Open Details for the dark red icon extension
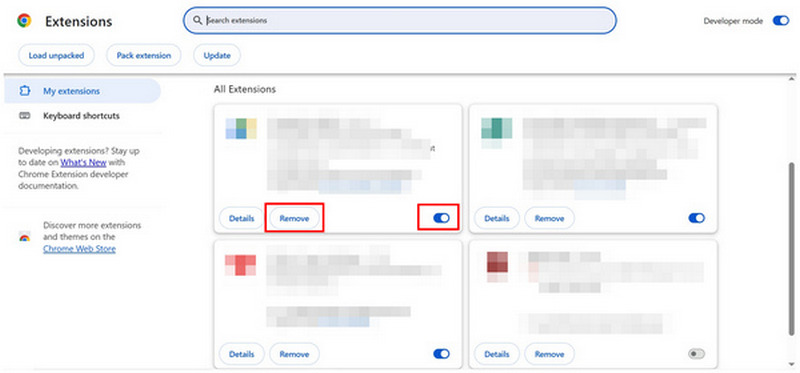The height and width of the screenshot is (373, 800). coord(496,354)
